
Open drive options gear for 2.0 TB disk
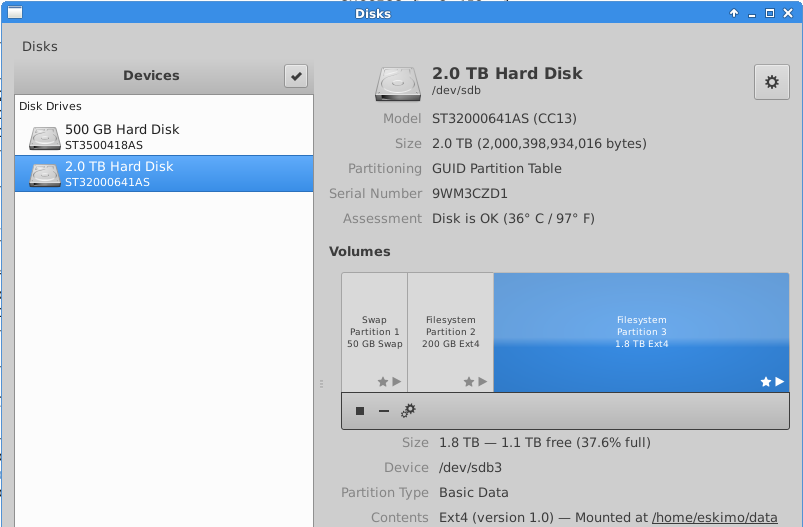coord(771,83)
